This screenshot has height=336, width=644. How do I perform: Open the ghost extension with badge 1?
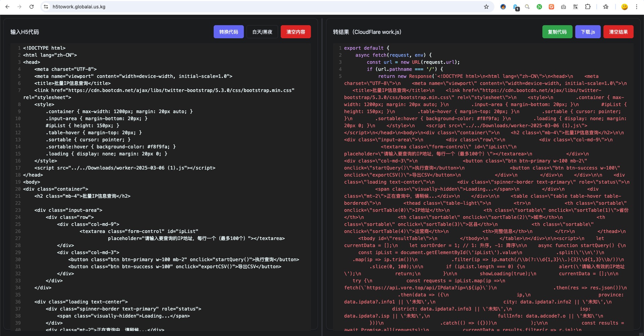pos(516,7)
